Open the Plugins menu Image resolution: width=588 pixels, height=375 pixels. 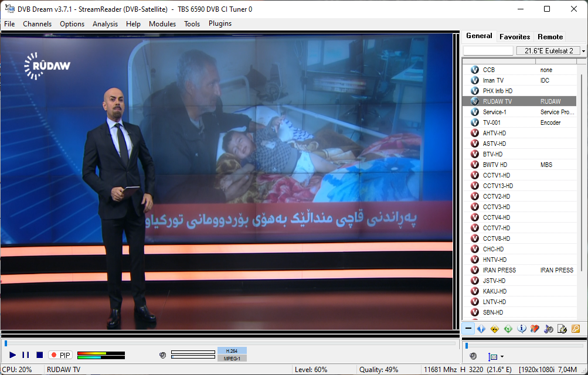[220, 23]
